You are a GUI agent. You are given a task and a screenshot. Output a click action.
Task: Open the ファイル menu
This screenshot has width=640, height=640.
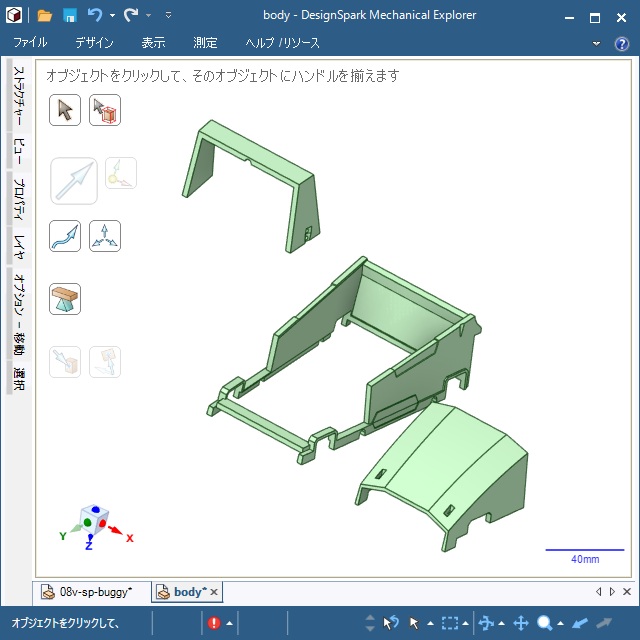(x=30, y=43)
